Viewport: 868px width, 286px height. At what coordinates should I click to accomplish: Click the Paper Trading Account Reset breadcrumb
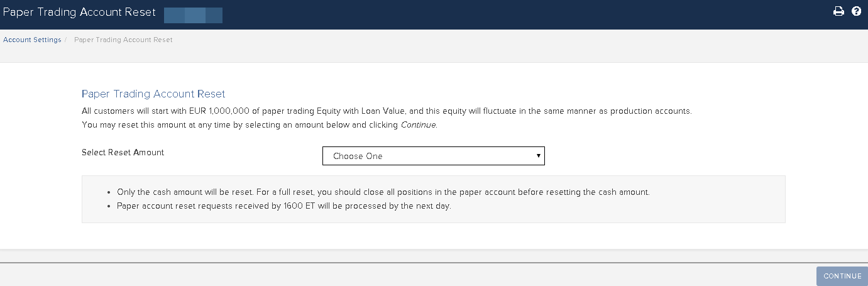click(x=123, y=40)
